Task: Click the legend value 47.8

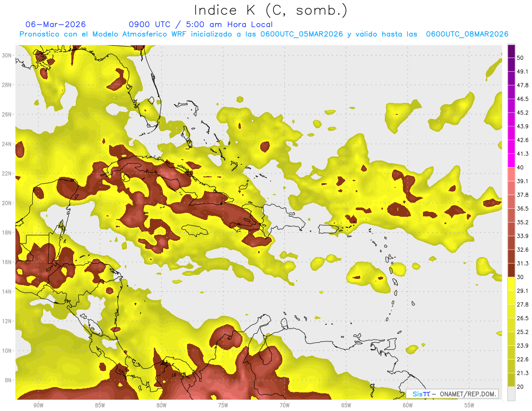Action: [523, 85]
